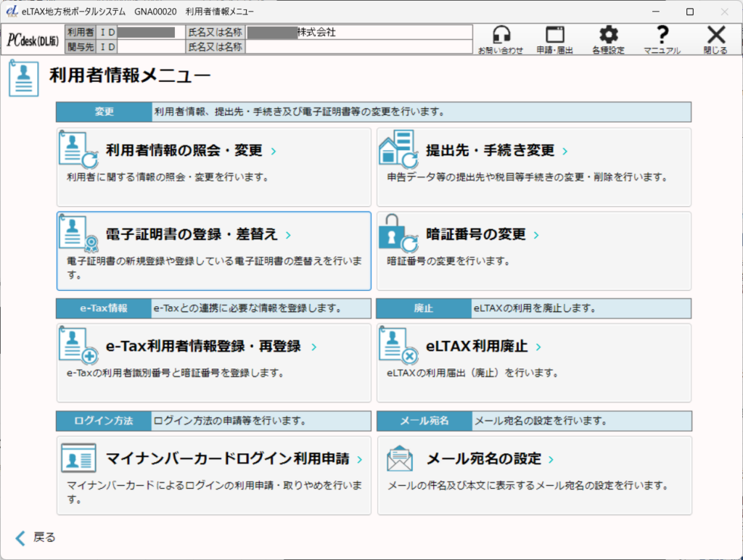
Task: Click description 暗証番号の変更を行います。
Action: 448,261
